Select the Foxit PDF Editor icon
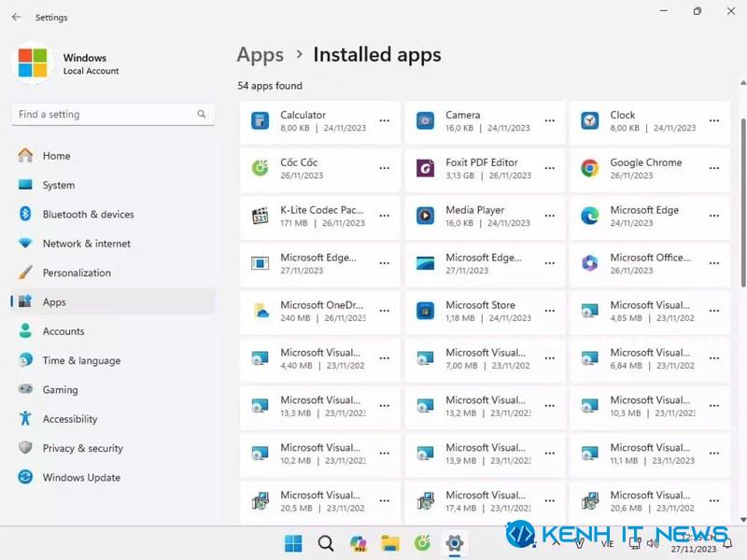Viewport: 747px width, 560px height. (x=425, y=168)
